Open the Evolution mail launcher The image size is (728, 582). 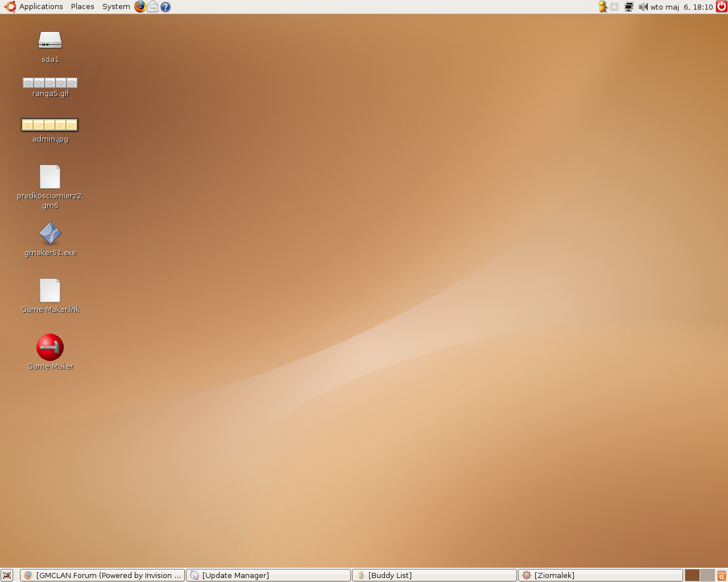[x=152, y=7]
